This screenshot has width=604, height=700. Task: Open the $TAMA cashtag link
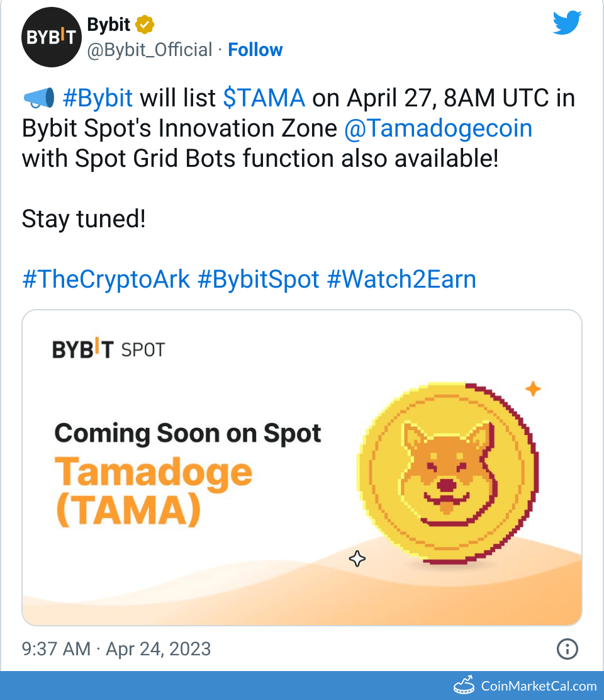click(x=264, y=98)
